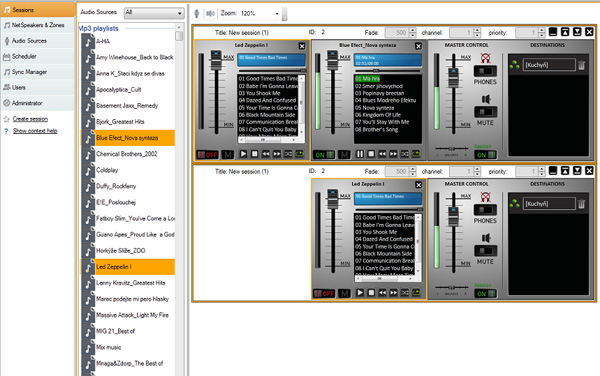600x376 pixels.
Task: Open the Scheduler section
Action: point(38,57)
